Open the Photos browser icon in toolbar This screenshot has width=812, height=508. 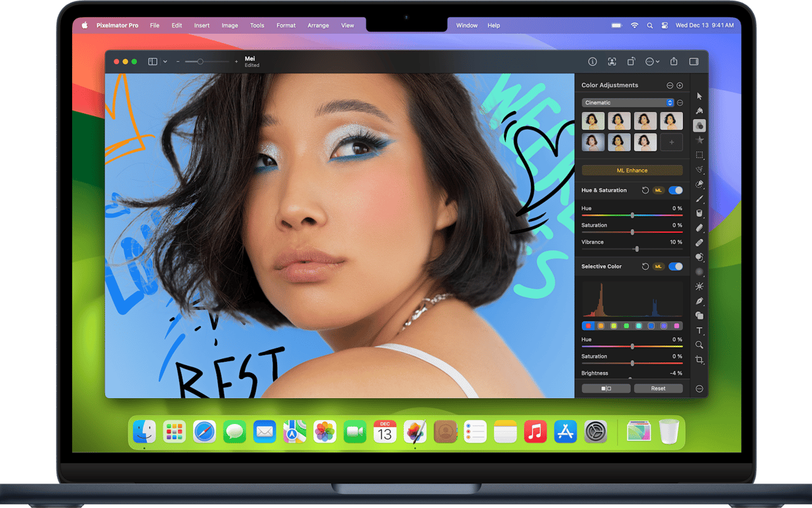(x=612, y=61)
